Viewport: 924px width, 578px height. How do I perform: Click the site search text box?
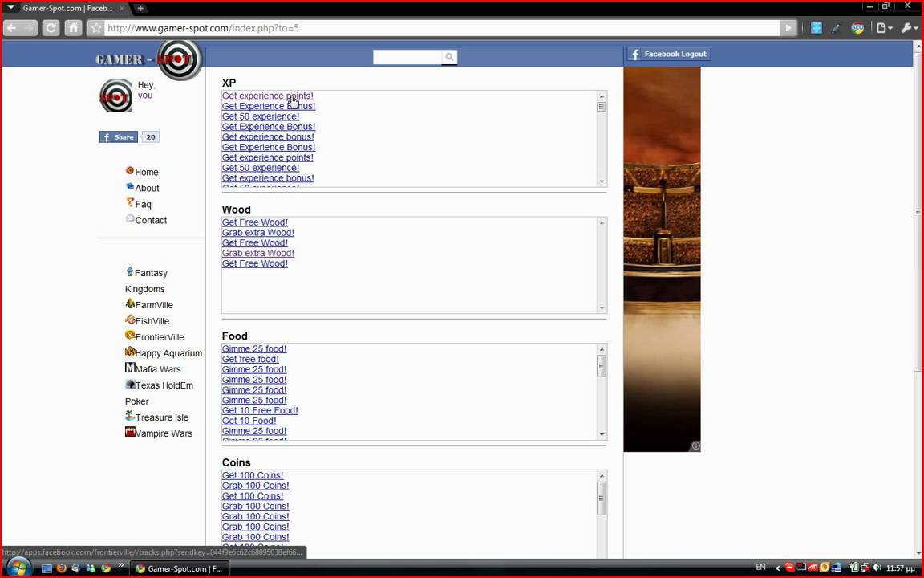coord(407,57)
